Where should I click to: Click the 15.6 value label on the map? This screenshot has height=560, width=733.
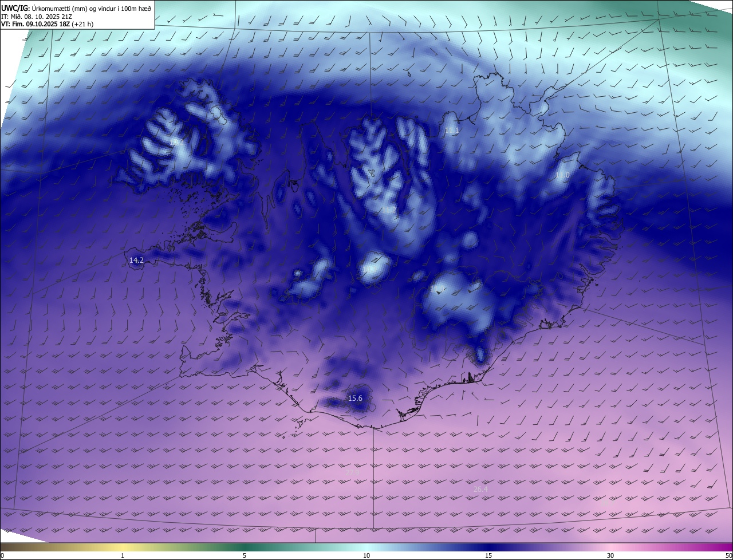coord(355,398)
